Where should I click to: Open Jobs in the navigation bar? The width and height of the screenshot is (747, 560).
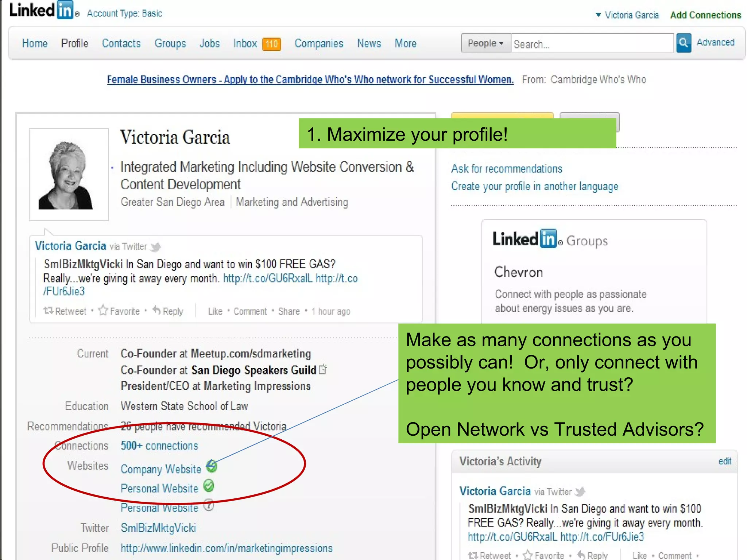(x=209, y=43)
